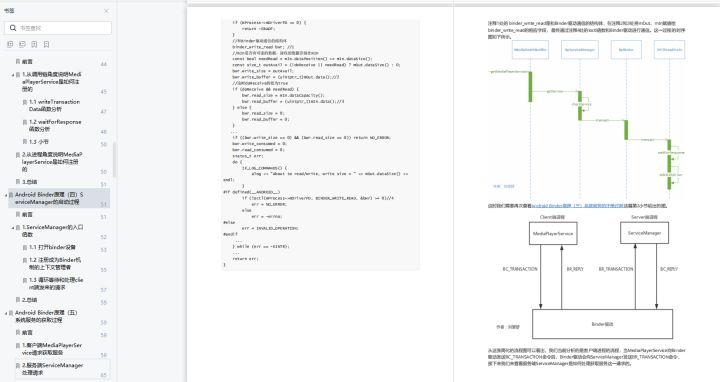Close the 书签 bookmarks panel

pyautogui.click(x=106, y=11)
